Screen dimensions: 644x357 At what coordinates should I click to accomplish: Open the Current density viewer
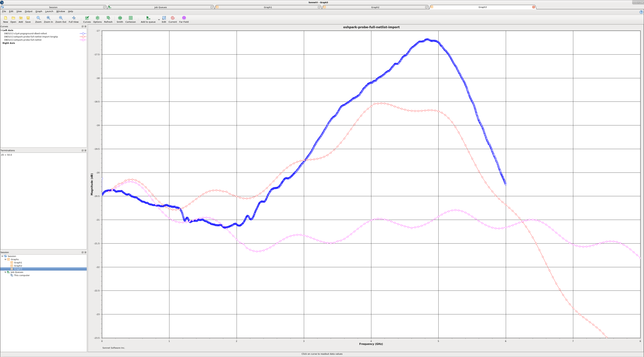coord(173,18)
